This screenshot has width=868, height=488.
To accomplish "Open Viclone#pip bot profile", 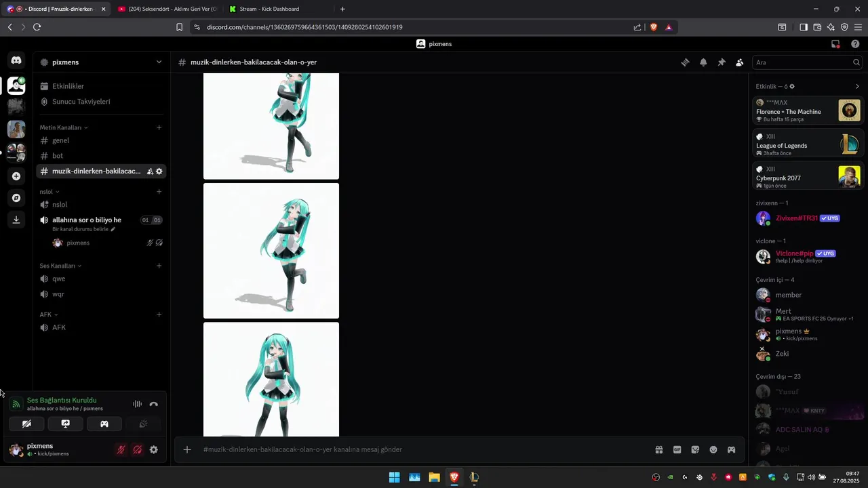I will pyautogui.click(x=807, y=256).
